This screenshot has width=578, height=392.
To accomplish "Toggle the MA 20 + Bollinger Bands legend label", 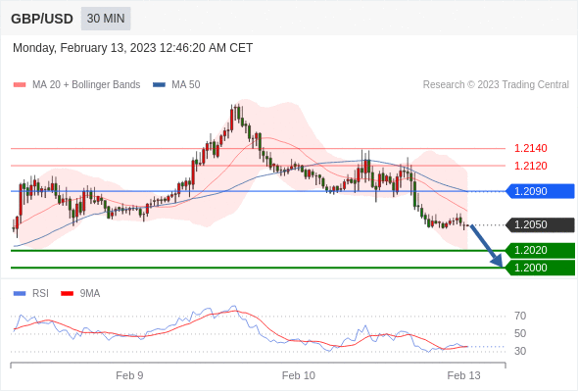I will pyautogui.click(x=86, y=85).
